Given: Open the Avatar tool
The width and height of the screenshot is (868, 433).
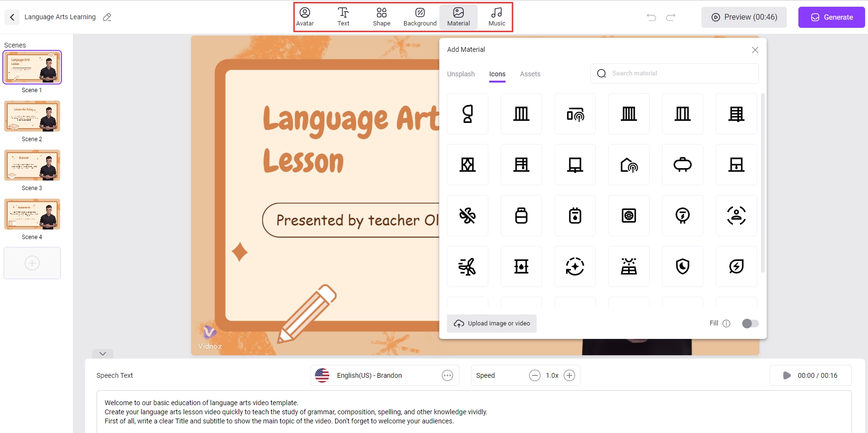Looking at the screenshot, I should tap(305, 17).
